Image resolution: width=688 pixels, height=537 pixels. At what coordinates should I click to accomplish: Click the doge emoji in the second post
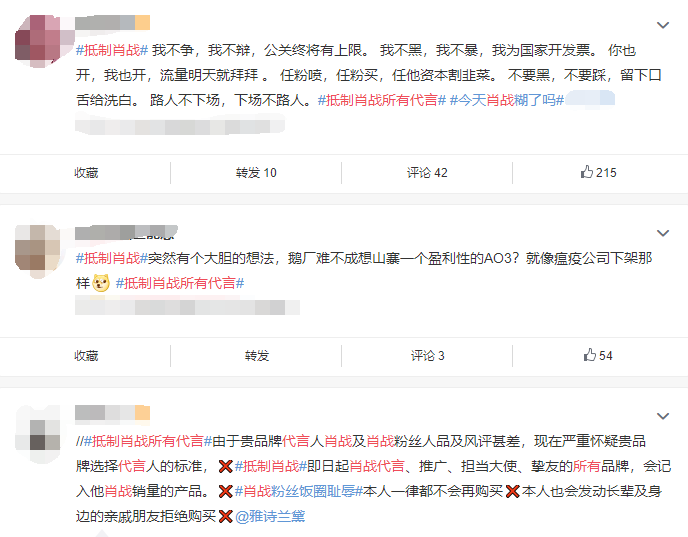pyautogui.click(x=101, y=284)
